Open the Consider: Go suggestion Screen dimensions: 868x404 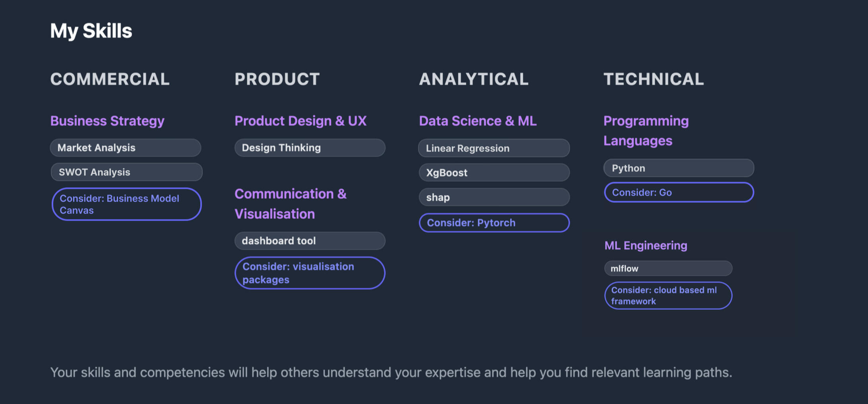click(x=679, y=192)
